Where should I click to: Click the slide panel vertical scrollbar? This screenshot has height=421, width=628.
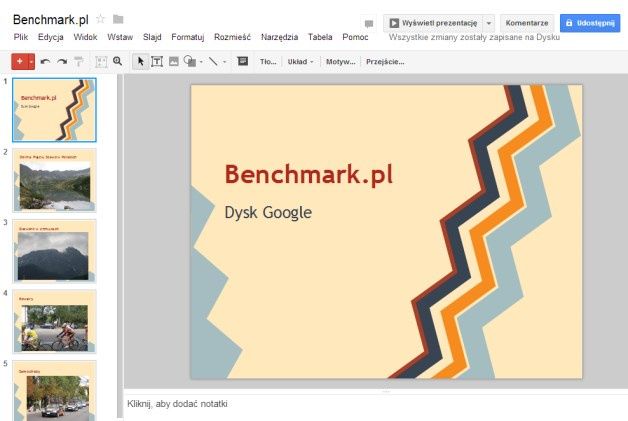[x=120, y=246]
